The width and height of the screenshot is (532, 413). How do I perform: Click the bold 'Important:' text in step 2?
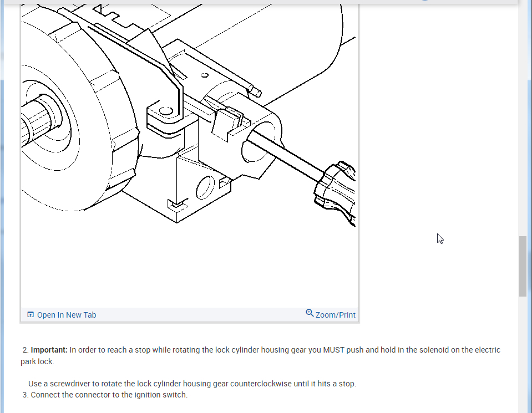pyautogui.click(x=49, y=350)
